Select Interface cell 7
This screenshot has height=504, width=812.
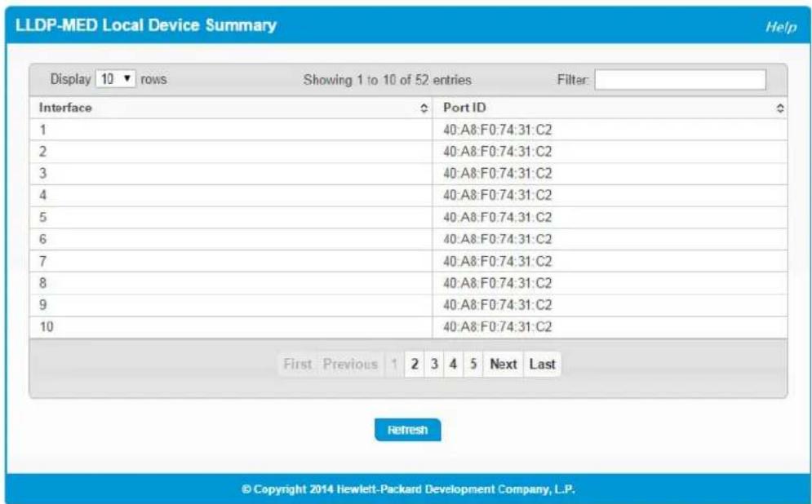pos(231,261)
